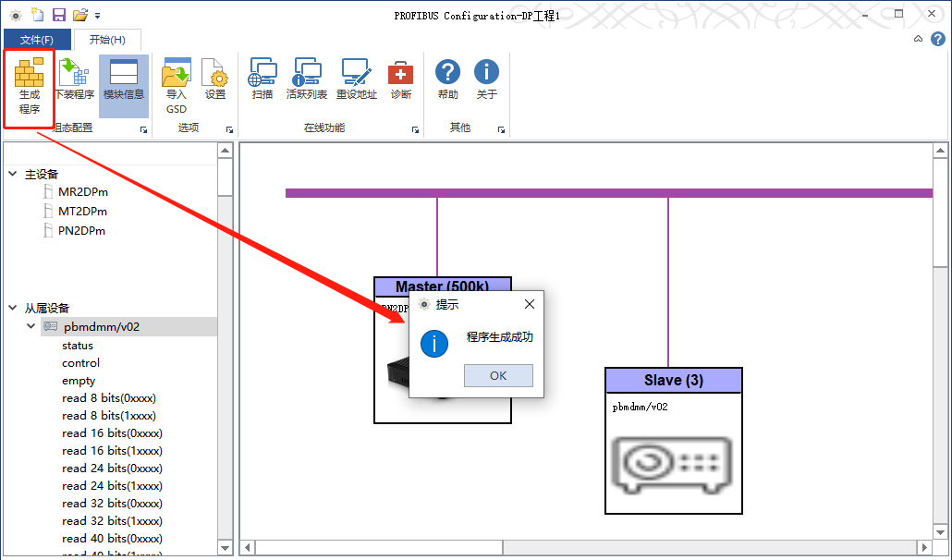Confirm the dialog with OK
The image size is (952, 560).
point(498,375)
